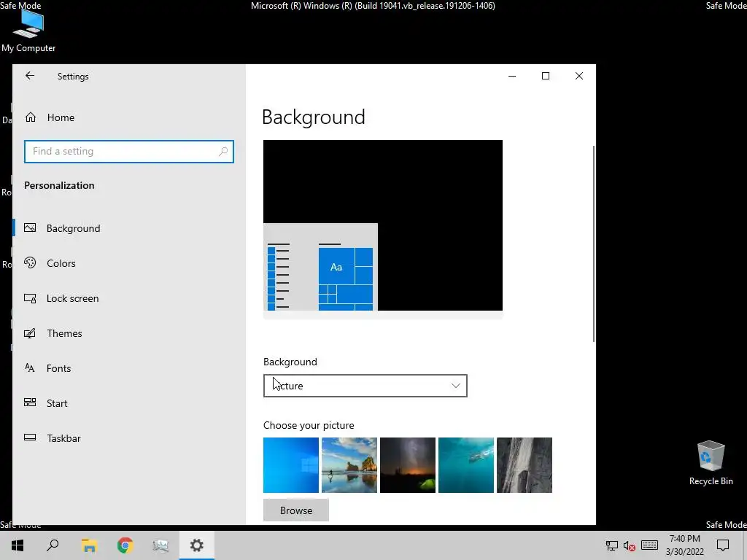This screenshot has height=560, width=747.
Task: Choose the night sky tent wallpaper
Action: [x=407, y=464]
